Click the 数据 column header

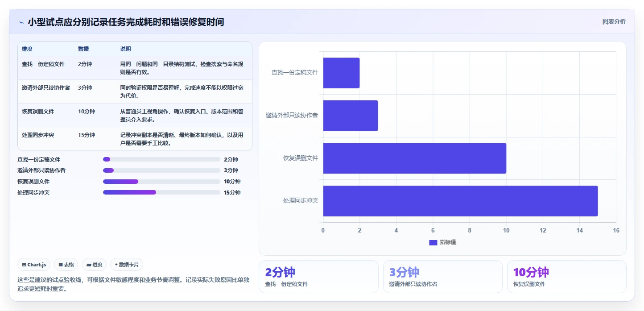click(x=83, y=49)
